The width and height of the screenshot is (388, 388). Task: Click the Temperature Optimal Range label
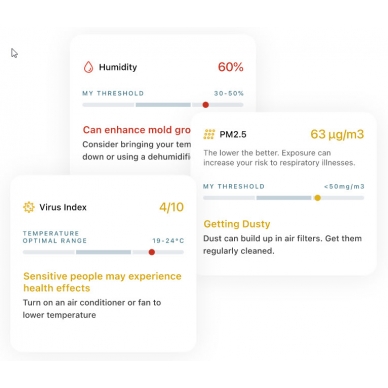[55, 237]
